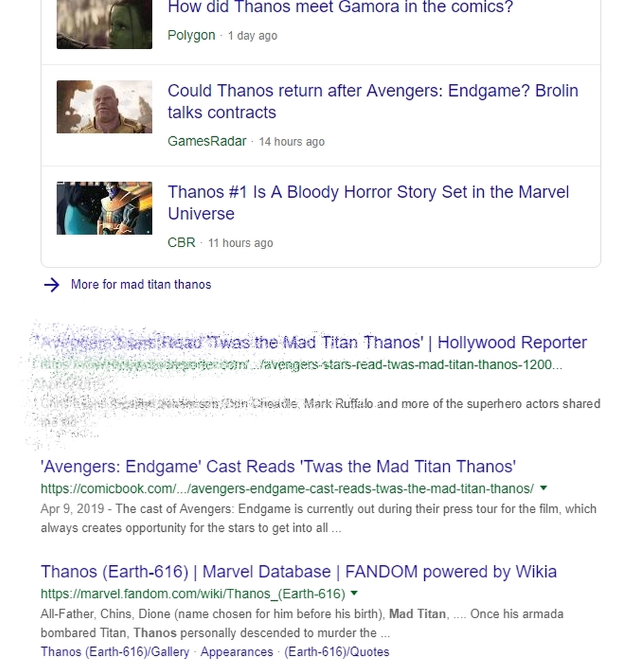Click the Thanos face thumbnail for GamesRadar article
The image size is (640, 672).
pyautogui.click(x=104, y=107)
